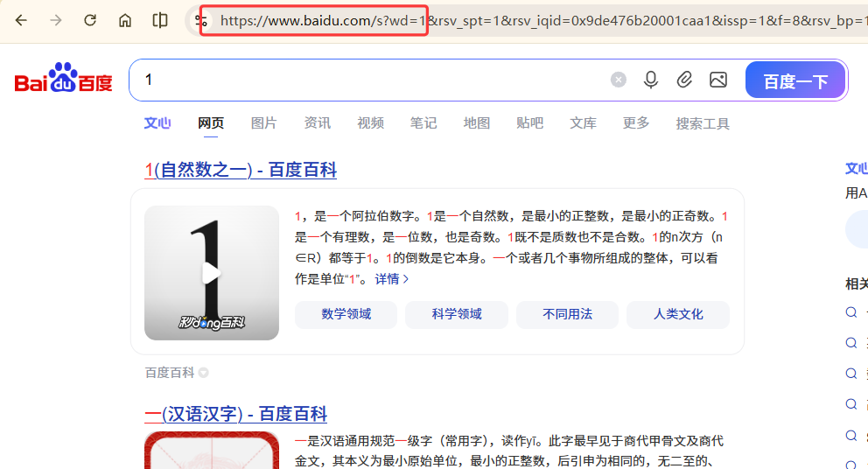Click the 不同用法 tag button

click(x=567, y=314)
